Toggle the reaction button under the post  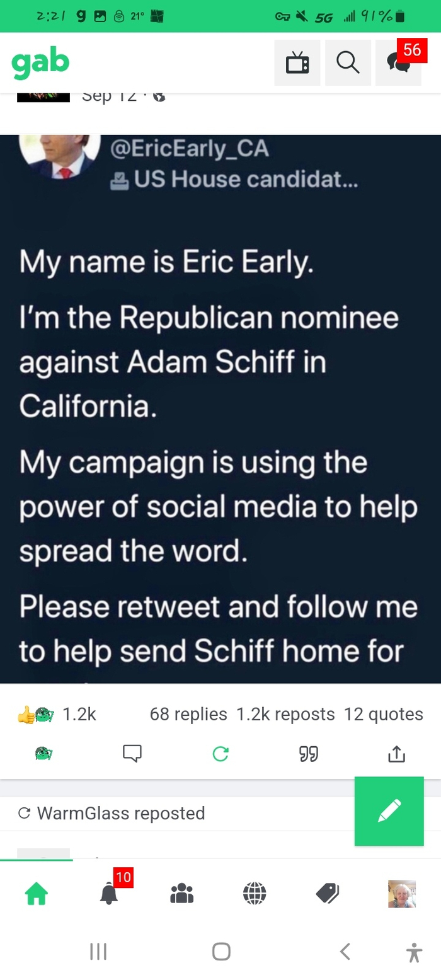44,752
